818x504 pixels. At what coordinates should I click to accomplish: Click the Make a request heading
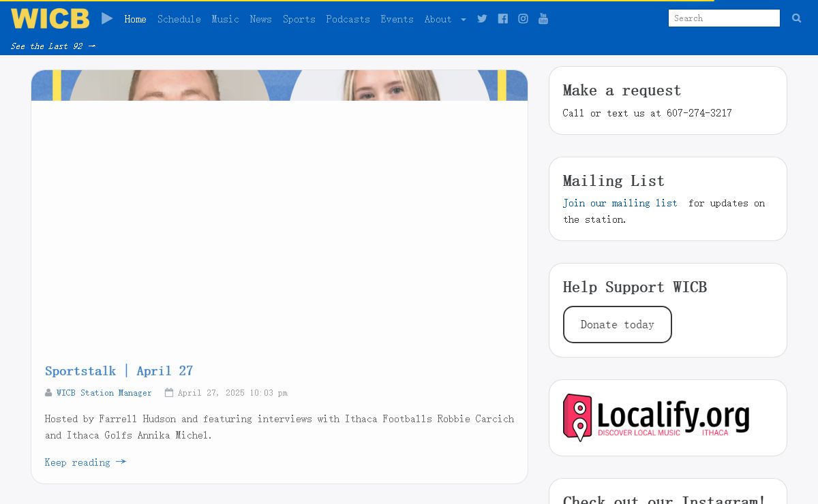click(x=622, y=90)
